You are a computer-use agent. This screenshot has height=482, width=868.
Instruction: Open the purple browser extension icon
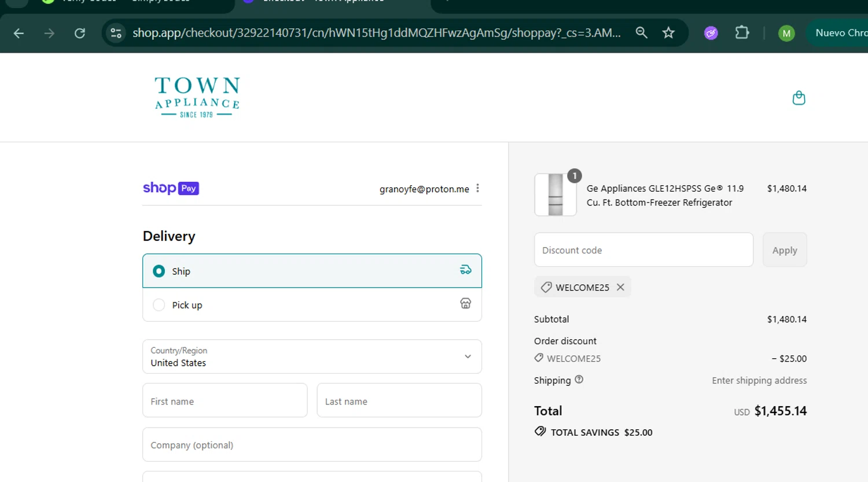coord(711,33)
